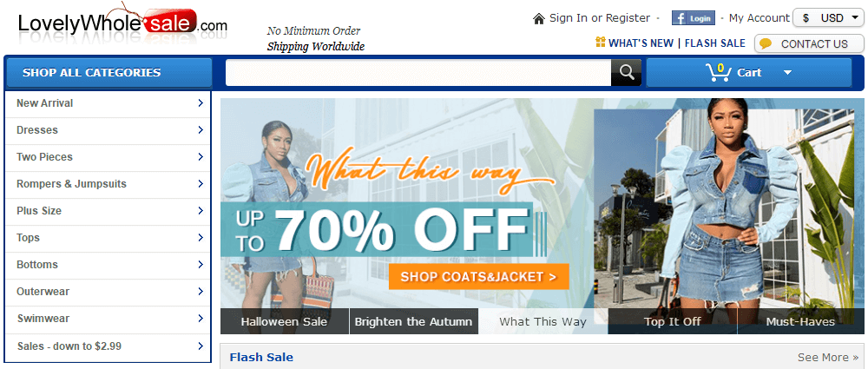Click the magnifying glass search icon
Screen dimensions: 868x369
pos(626,73)
